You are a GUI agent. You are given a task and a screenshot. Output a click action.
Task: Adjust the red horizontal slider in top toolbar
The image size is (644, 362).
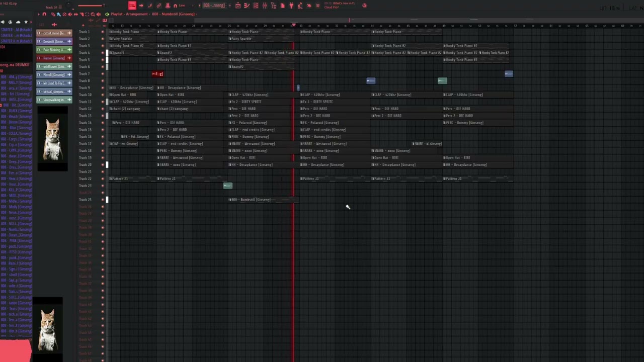click(x=91, y=6)
